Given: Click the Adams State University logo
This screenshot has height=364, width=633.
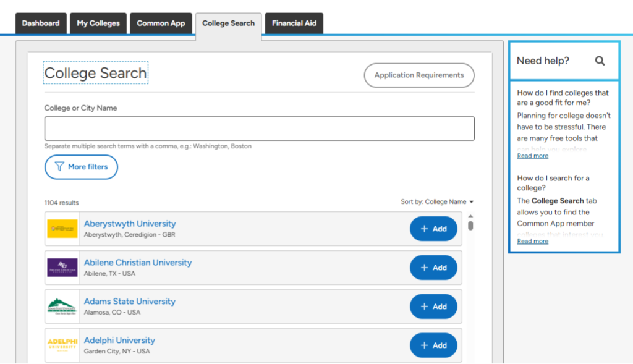Looking at the screenshot, I should click(62, 307).
